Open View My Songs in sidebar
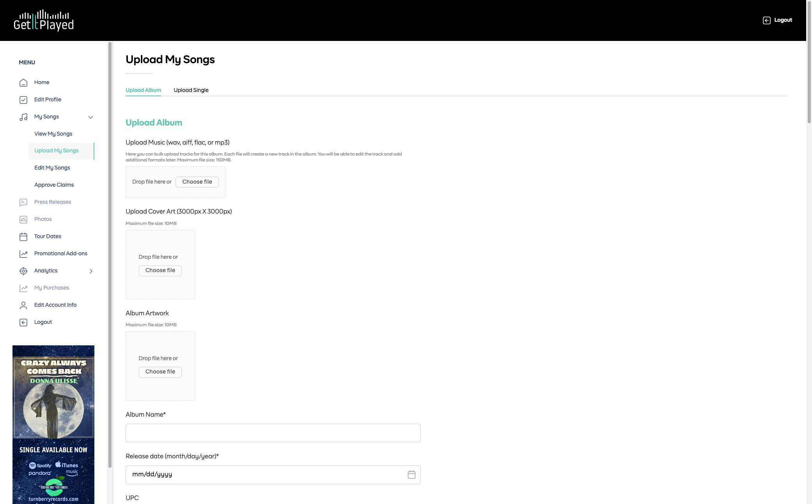812x504 pixels. click(53, 134)
